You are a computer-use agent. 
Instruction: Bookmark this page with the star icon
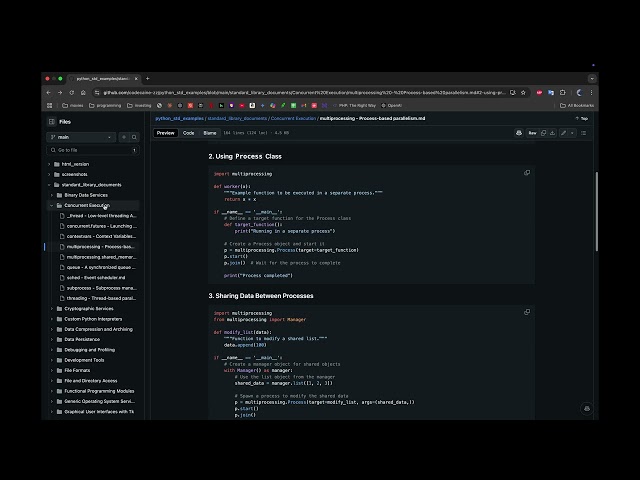(x=523, y=93)
